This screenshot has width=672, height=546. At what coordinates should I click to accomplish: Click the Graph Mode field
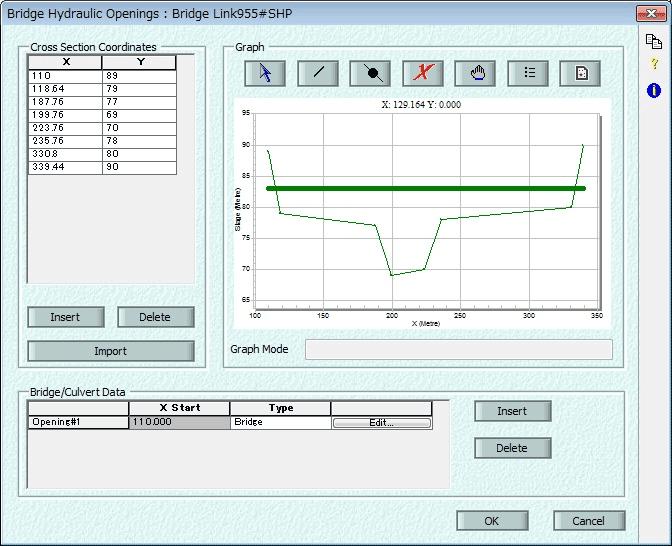[x=459, y=349]
